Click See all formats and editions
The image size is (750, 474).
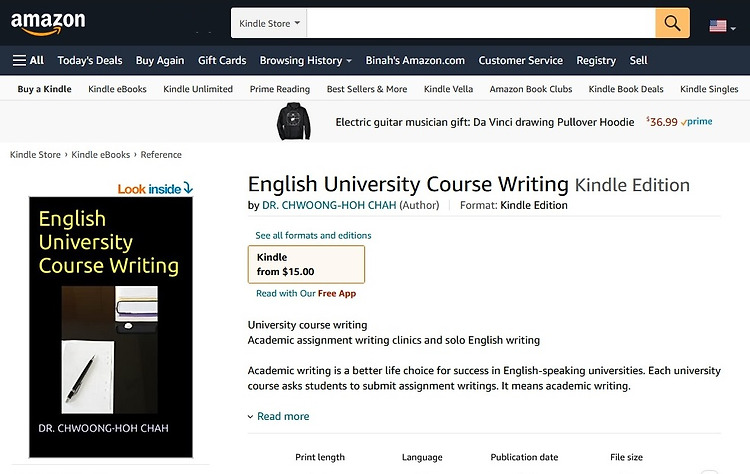(313, 235)
